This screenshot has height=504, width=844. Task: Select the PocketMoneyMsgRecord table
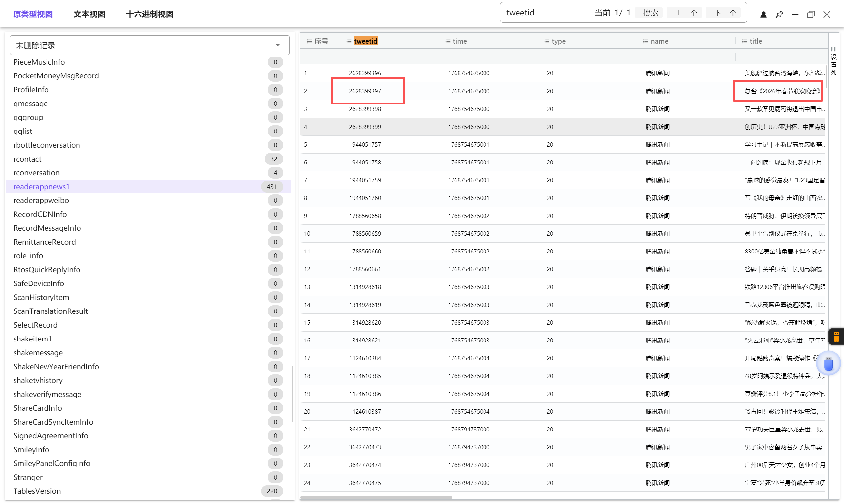click(148, 76)
